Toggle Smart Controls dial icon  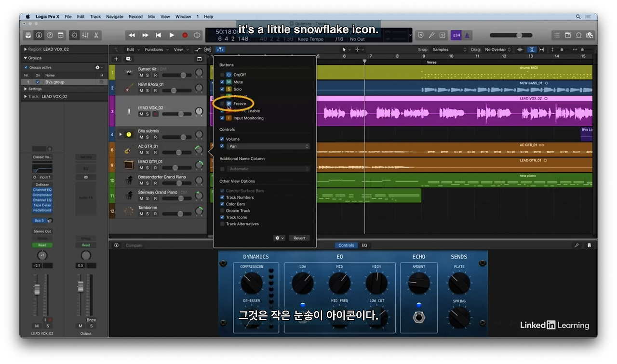[x=74, y=35]
